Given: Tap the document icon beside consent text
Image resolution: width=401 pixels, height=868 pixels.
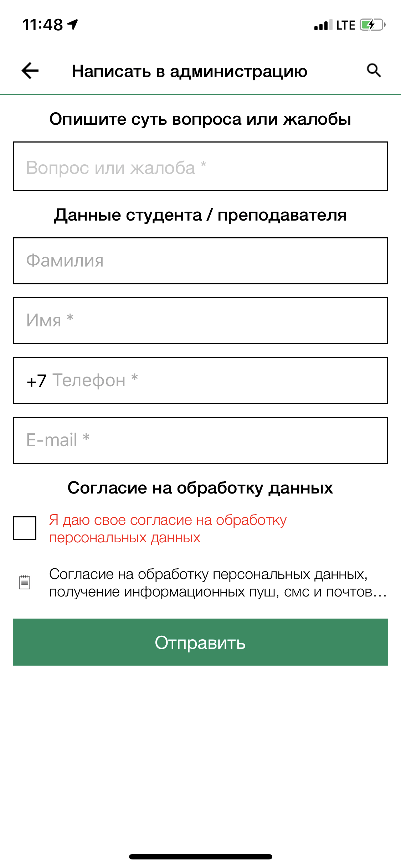Looking at the screenshot, I should [25, 582].
